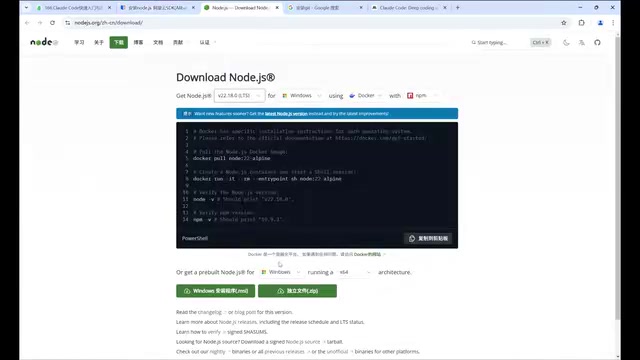The image size is (640, 360).
Task: Reload the page with the refresh icon
Action: click(x=52, y=23)
